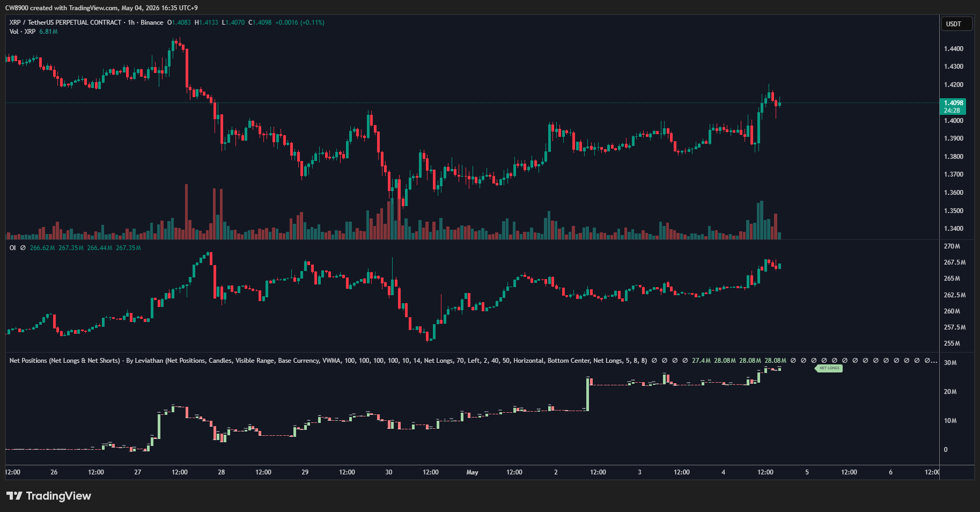Click date 28 on the time axis
980x512 pixels.
(221, 472)
